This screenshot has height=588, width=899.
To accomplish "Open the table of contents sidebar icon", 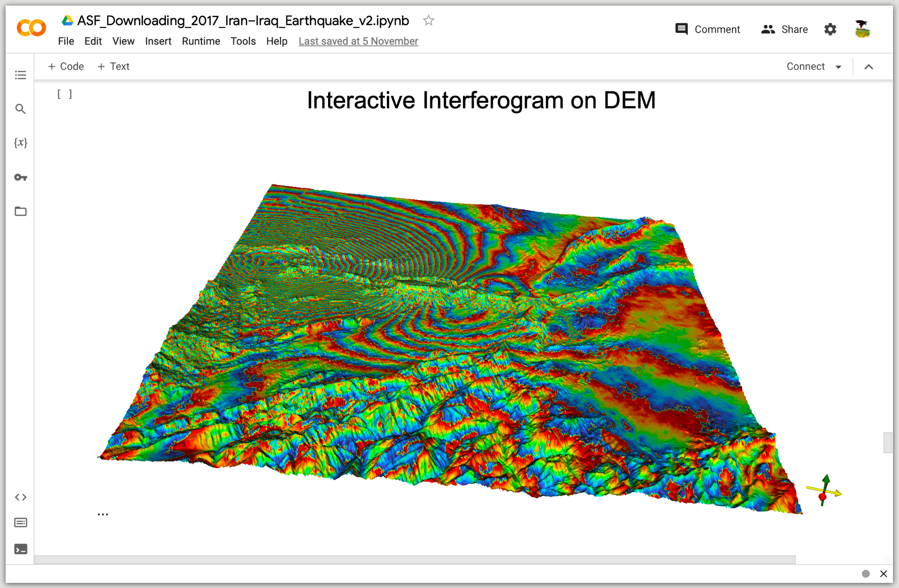I will click(21, 75).
